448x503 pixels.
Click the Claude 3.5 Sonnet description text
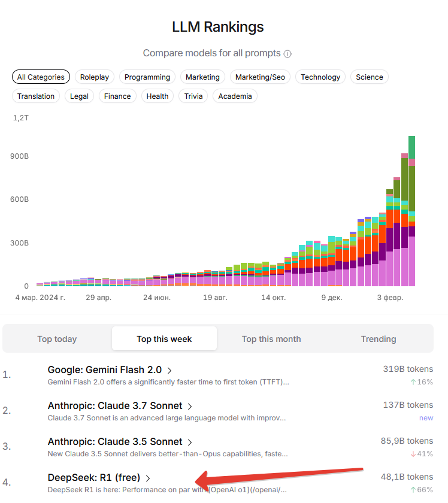(168, 454)
